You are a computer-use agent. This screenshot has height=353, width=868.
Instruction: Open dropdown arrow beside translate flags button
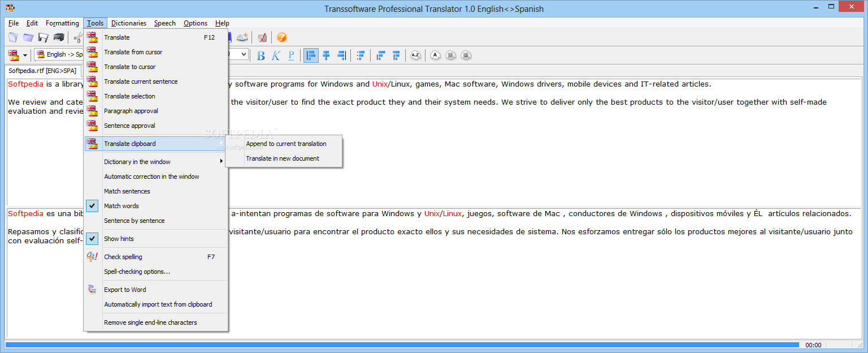point(25,55)
